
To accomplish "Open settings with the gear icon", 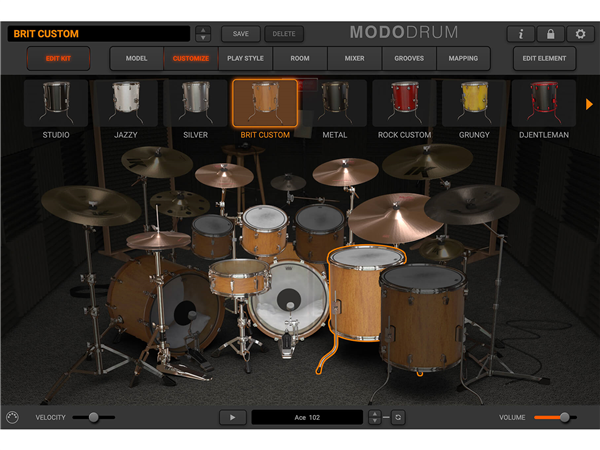I will pos(580,34).
